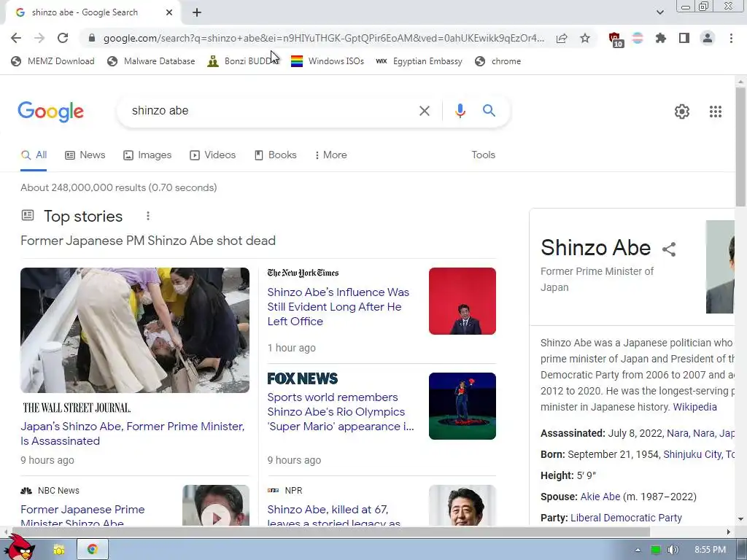Open the Angry Birds start button
Screen dimensions: 747x560
point(20,548)
